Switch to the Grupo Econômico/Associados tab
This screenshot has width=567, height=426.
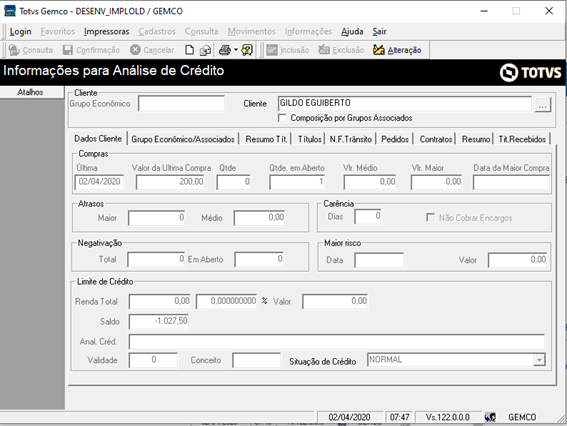(x=183, y=139)
